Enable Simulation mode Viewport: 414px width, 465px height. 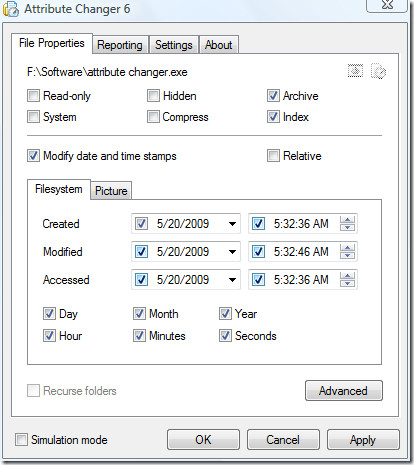coord(21,439)
